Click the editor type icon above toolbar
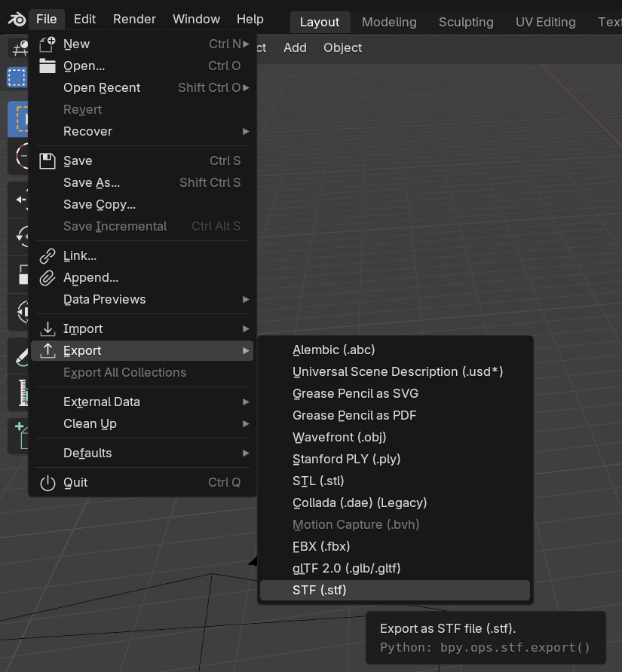622x672 pixels. pos(18,48)
